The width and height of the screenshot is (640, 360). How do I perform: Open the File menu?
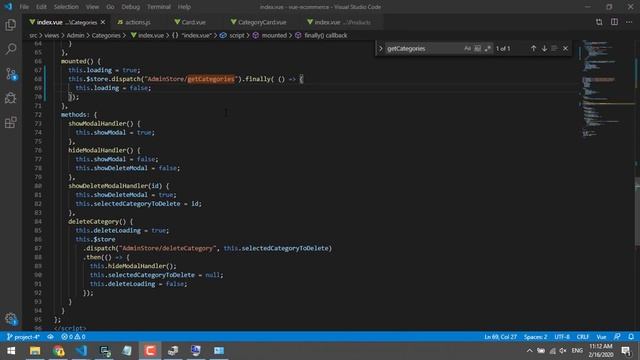[x=24, y=7]
